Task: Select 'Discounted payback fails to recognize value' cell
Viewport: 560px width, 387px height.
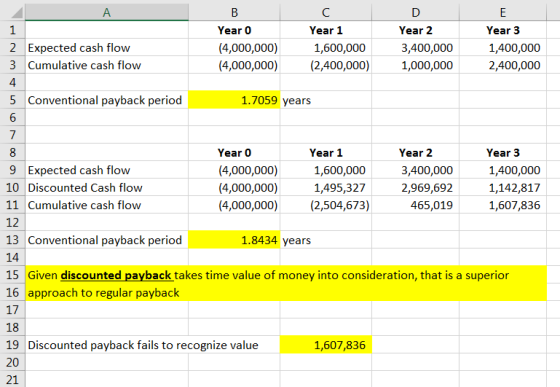Action: coord(143,345)
